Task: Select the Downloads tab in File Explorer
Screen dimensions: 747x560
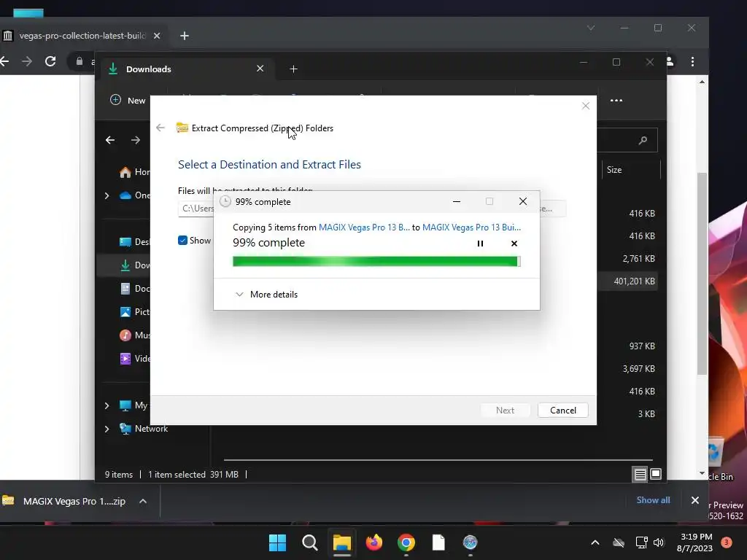Action: [x=186, y=69]
